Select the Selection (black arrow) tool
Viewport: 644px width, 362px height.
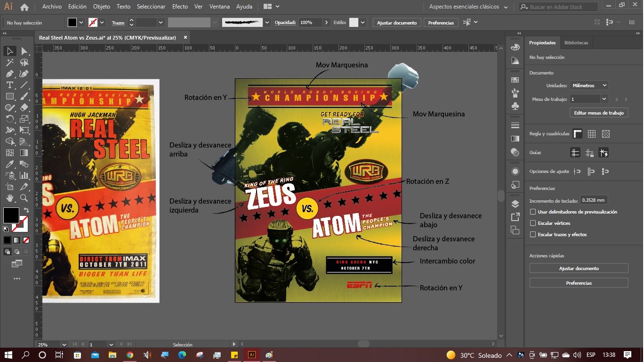[9, 51]
